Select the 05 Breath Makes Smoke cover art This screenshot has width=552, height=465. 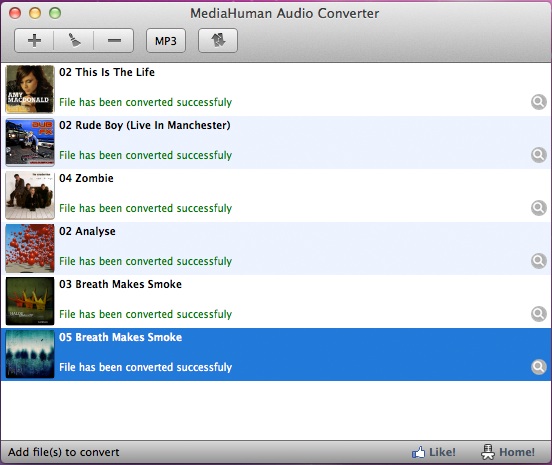[30, 354]
